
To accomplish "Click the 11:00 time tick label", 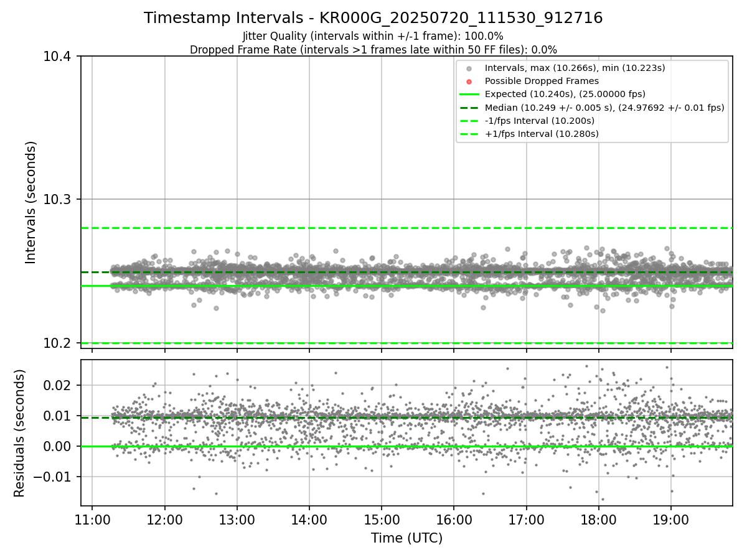I will (x=92, y=519).
